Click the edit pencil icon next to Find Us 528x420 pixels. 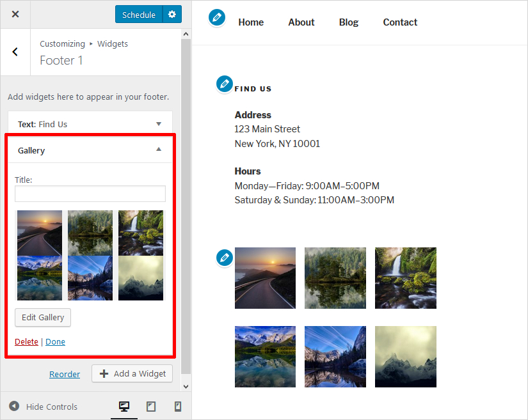point(224,83)
